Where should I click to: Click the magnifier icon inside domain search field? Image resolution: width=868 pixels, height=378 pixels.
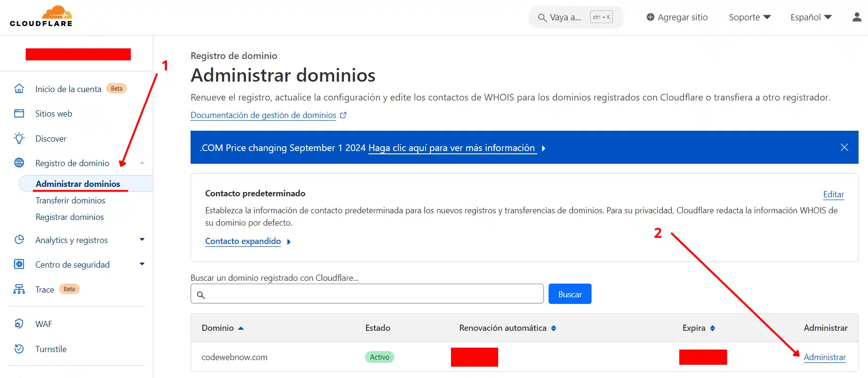[x=200, y=294]
